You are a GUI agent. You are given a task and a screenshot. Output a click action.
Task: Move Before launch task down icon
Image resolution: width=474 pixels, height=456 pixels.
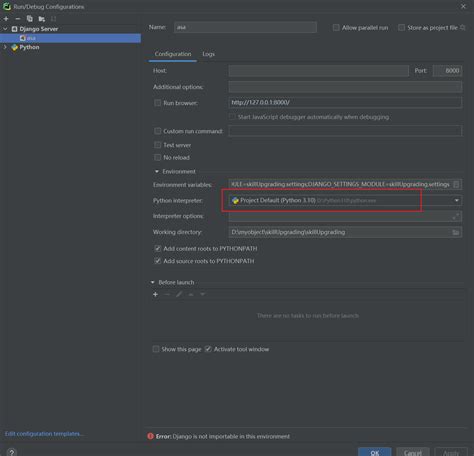(x=203, y=294)
